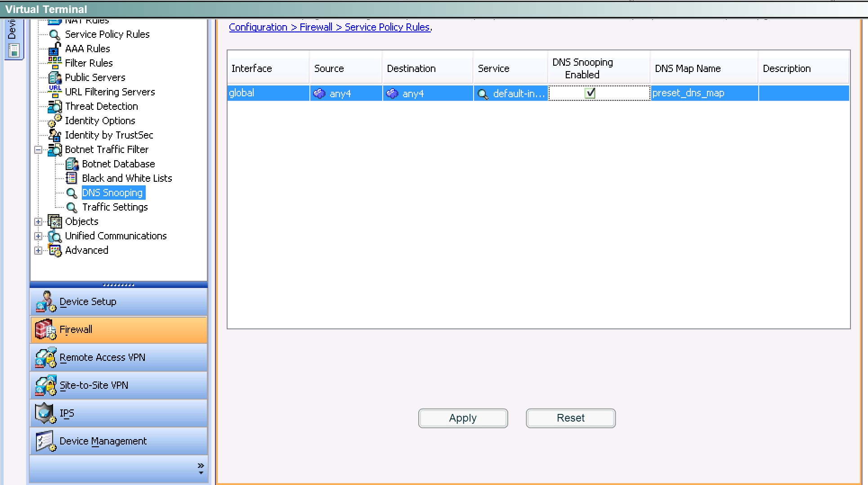Click the Destination column header
This screenshot has height=485, width=868.
pos(427,68)
